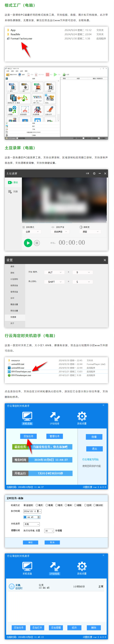This screenshot has width=114, height=644.
Task: Select 倒计时 radio option
Action: 94,505
